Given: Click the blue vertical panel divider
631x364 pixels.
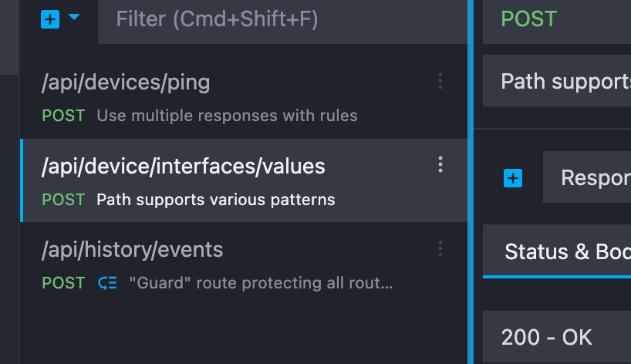Looking at the screenshot, I should pyautogui.click(x=471, y=182).
